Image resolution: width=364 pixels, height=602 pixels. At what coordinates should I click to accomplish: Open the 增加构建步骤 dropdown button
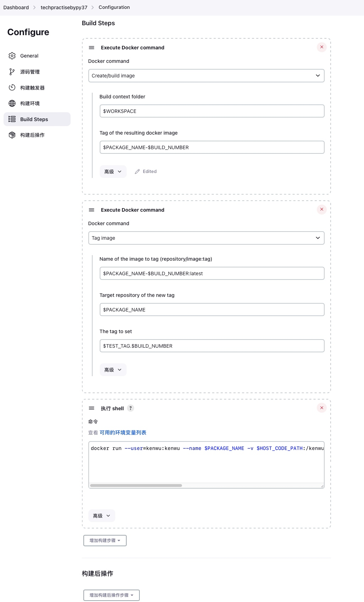105,541
